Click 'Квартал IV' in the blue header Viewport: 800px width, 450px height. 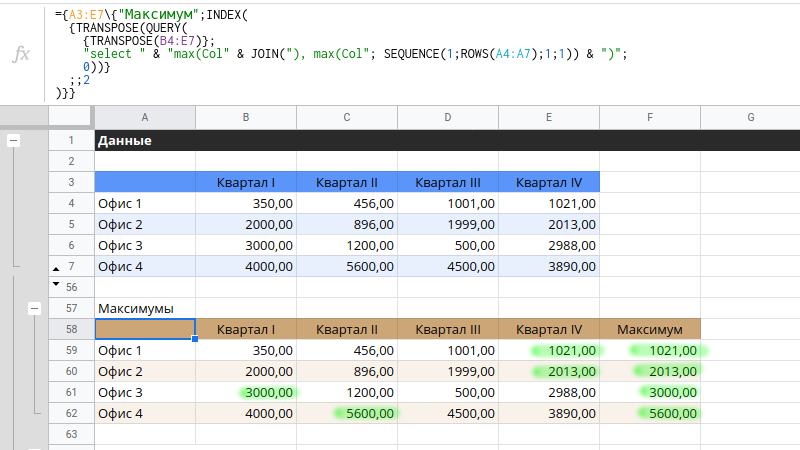click(x=548, y=182)
